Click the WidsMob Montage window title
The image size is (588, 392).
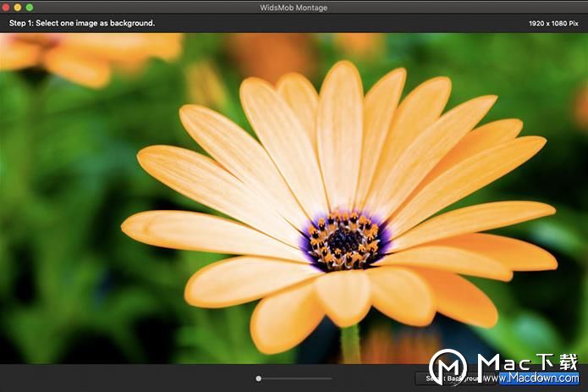(294, 8)
